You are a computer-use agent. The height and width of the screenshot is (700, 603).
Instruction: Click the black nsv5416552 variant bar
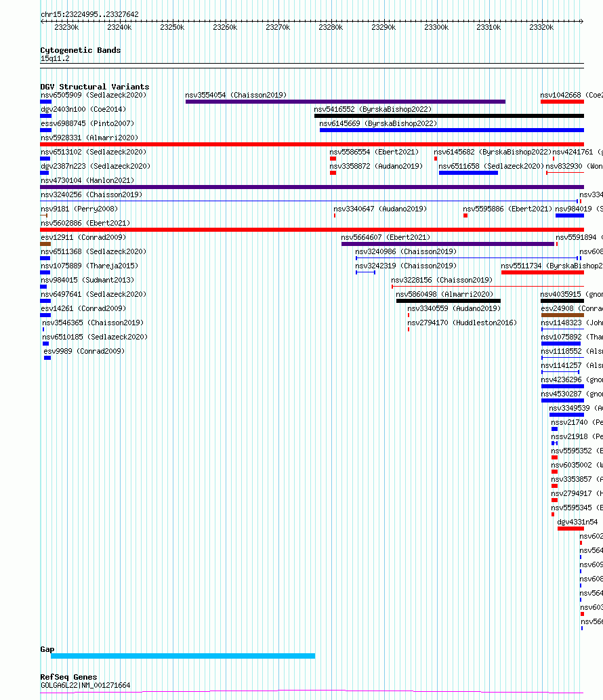(449, 116)
